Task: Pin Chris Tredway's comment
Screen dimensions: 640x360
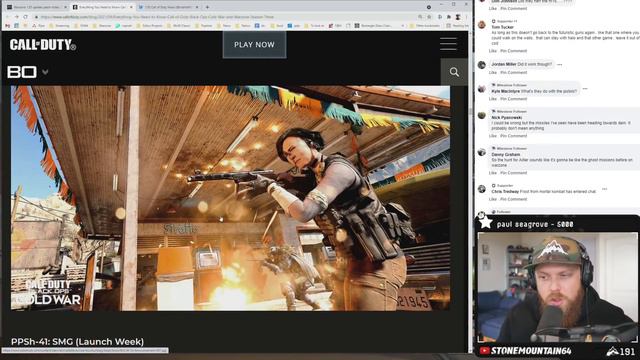Action: pos(513,199)
